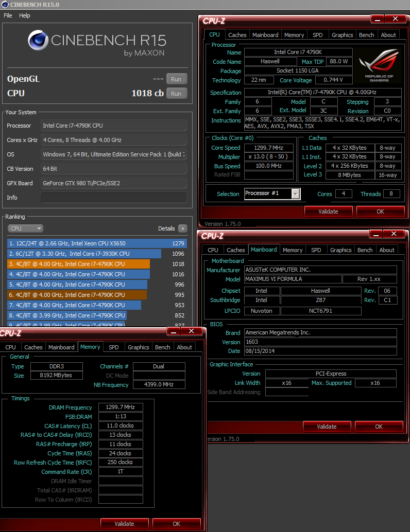Image resolution: width=410 pixels, height=532 pixels.
Task: Open CPU tab in Mainboard CPU-Z window
Action: tap(213, 250)
